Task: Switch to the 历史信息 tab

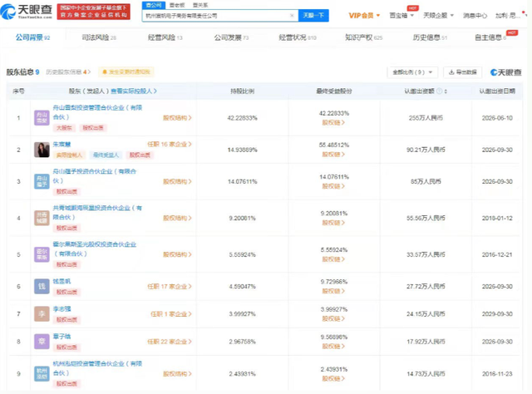Action: [x=430, y=37]
